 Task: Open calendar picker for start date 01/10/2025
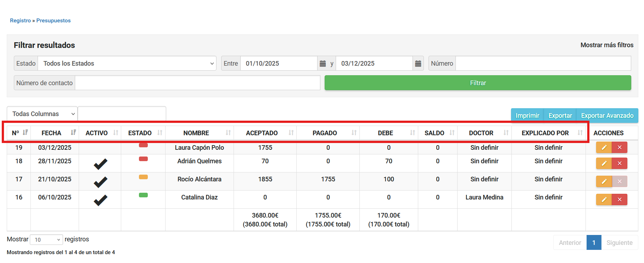pyautogui.click(x=323, y=64)
